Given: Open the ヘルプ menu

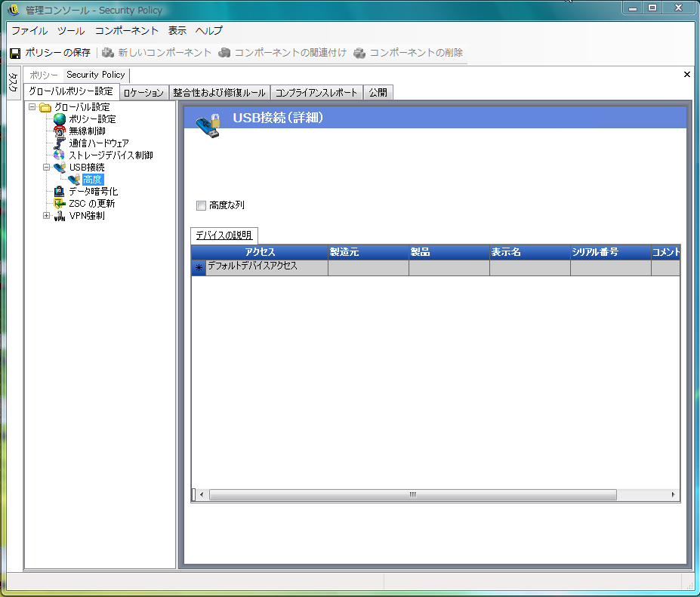Looking at the screenshot, I should coord(209,31).
